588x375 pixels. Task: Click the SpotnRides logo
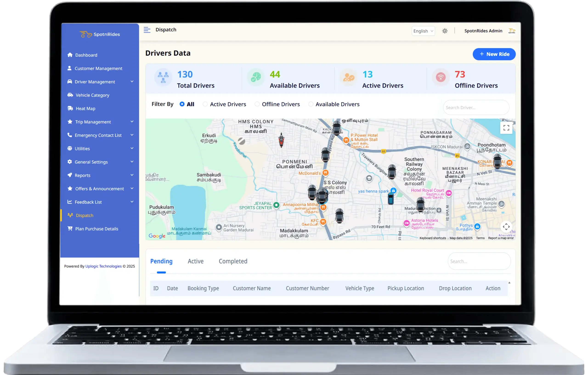99,34
